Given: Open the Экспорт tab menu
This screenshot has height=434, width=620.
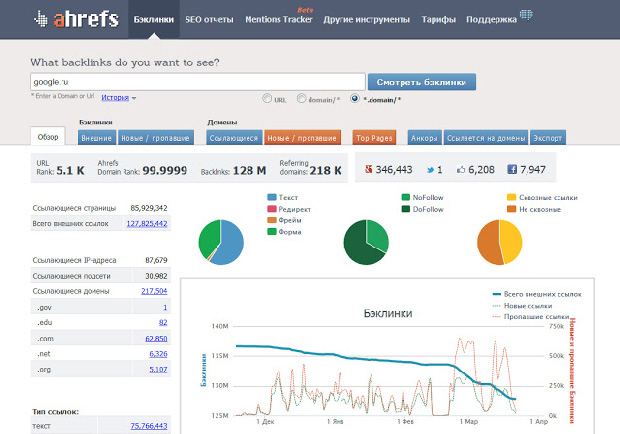Looking at the screenshot, I should click(548, 138).
